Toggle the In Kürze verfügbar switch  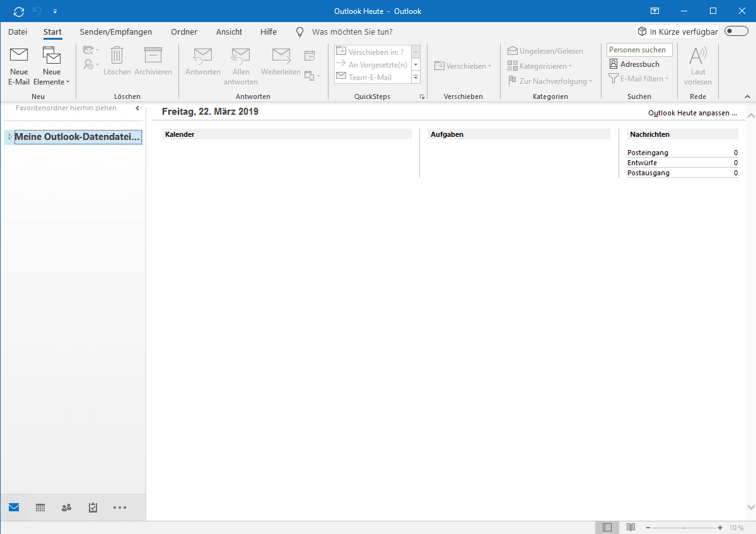click(x=736, y=32)
